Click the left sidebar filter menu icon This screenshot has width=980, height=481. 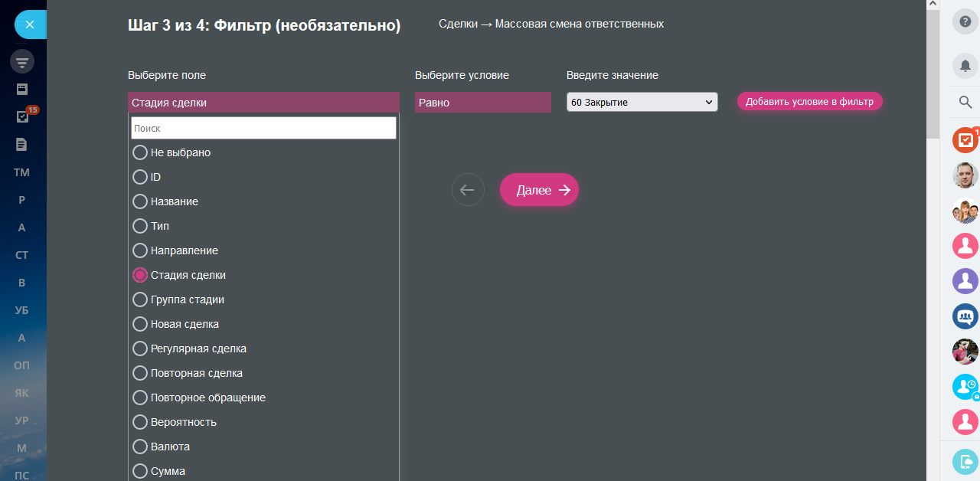[x=22, y=62]
